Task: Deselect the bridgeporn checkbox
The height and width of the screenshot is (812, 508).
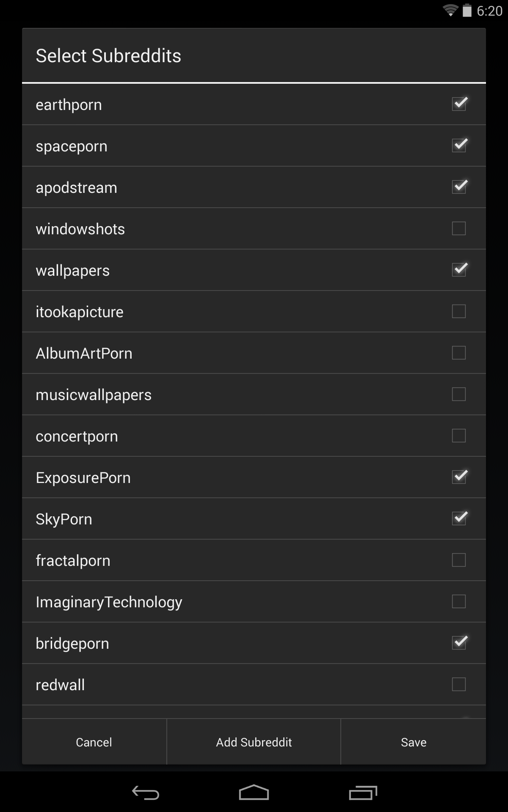Action: point(459,643)
